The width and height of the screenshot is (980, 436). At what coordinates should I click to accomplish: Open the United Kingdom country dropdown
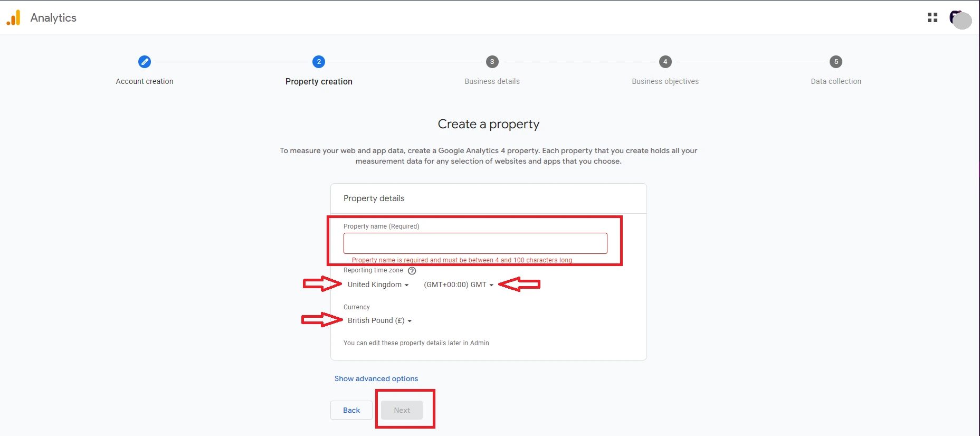[x=378, y=285]
